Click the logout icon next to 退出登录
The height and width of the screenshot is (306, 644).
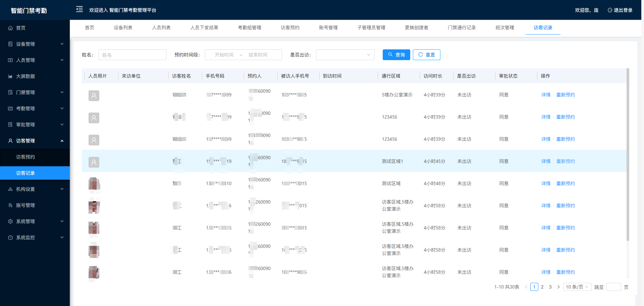(x=610, y=10)
